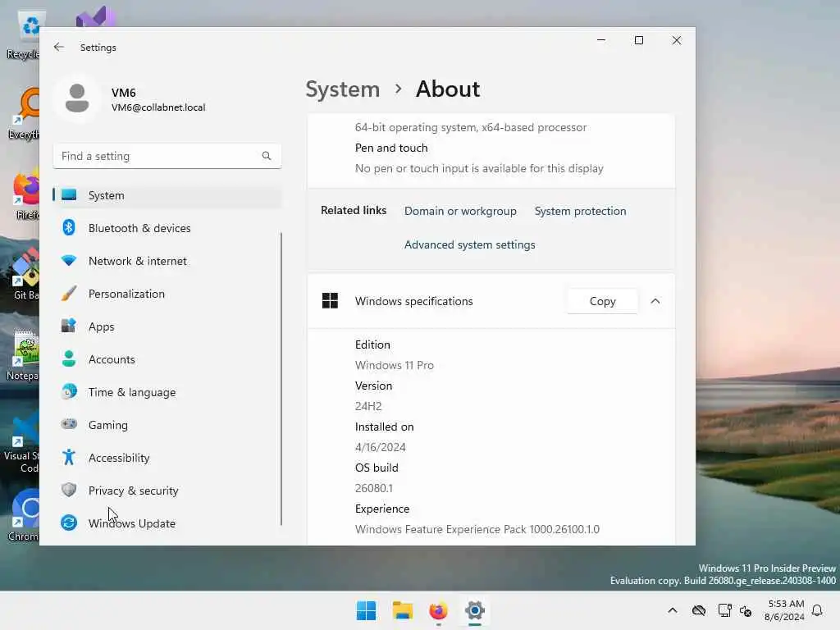Select the Chrome desktop shortcut
The image size is (840, 630).
coord(24,515)
